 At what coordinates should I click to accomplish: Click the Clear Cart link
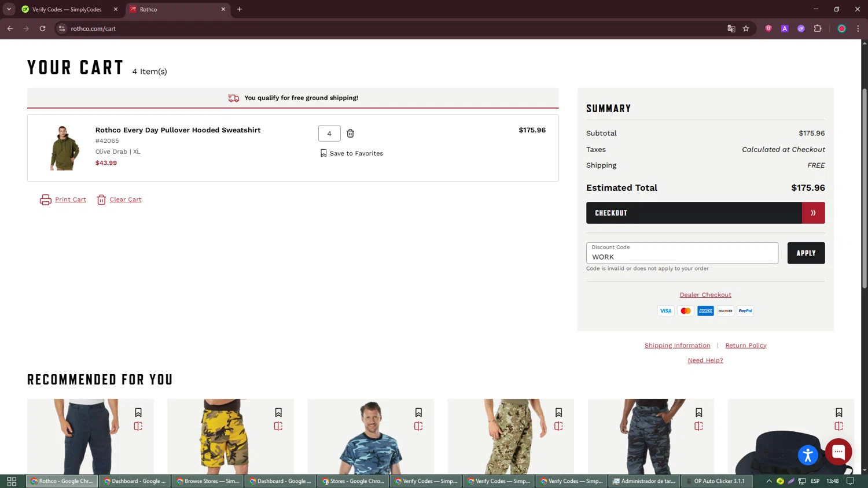[x=126, y=199]
